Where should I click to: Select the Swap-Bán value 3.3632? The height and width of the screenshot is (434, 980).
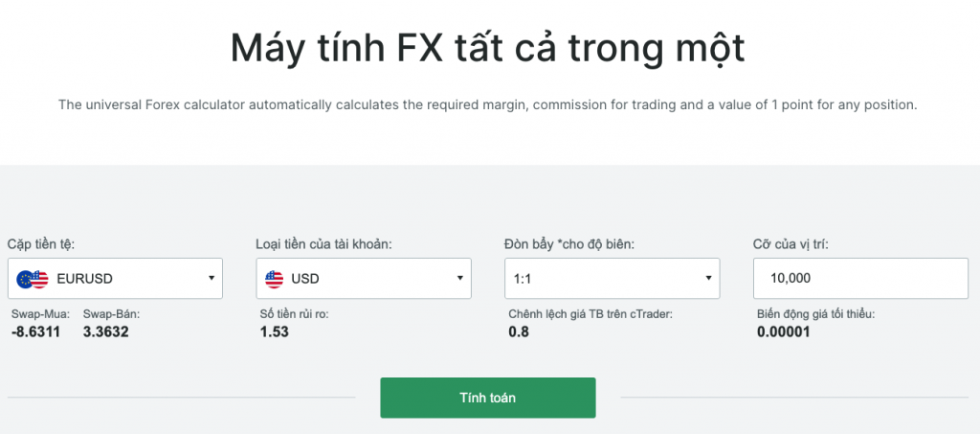coord(106,332)
